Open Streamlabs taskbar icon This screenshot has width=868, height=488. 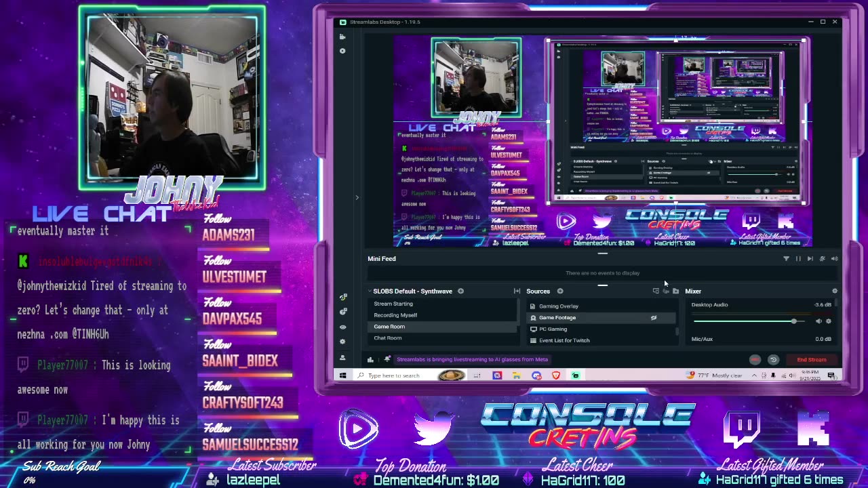click(575, 375)
